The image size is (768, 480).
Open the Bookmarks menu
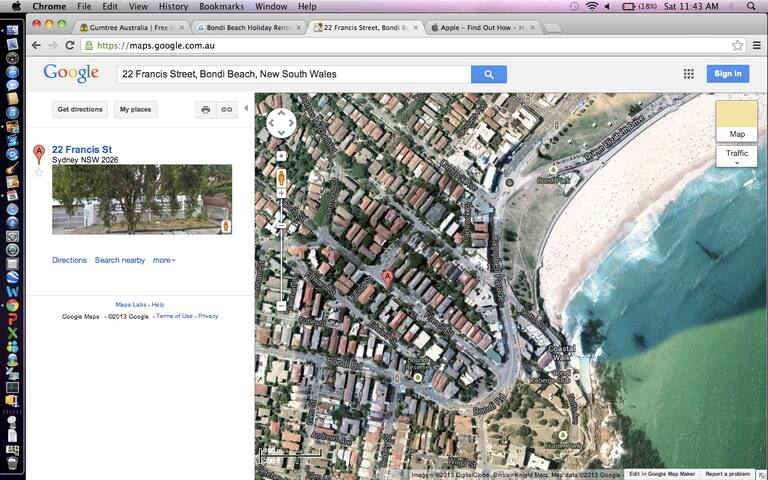click(221, 6)
